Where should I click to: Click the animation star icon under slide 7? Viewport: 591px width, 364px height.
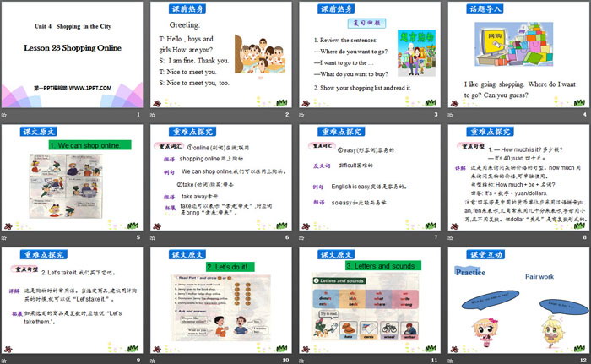point(301,237)
